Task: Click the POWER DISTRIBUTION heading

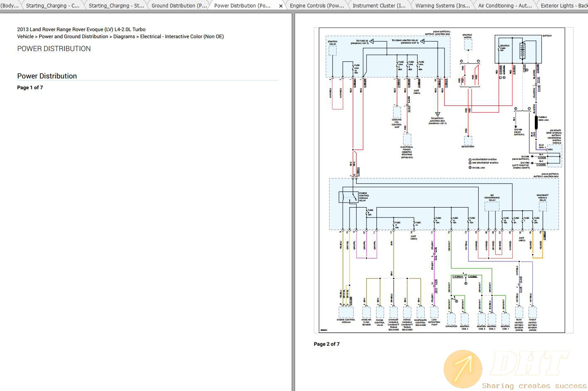Action: [x=54, y=49]
